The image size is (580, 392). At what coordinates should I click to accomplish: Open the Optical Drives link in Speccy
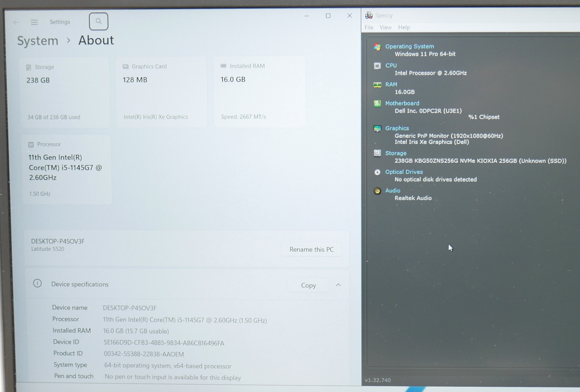tap(404, 172)
